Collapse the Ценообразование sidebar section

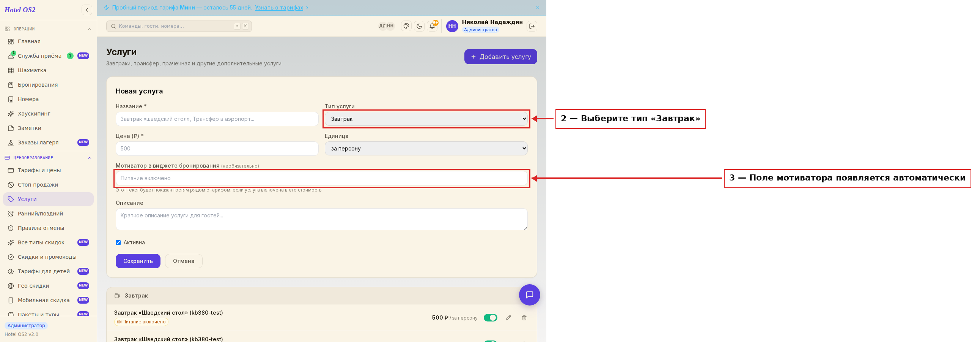[x=90, y=158]
